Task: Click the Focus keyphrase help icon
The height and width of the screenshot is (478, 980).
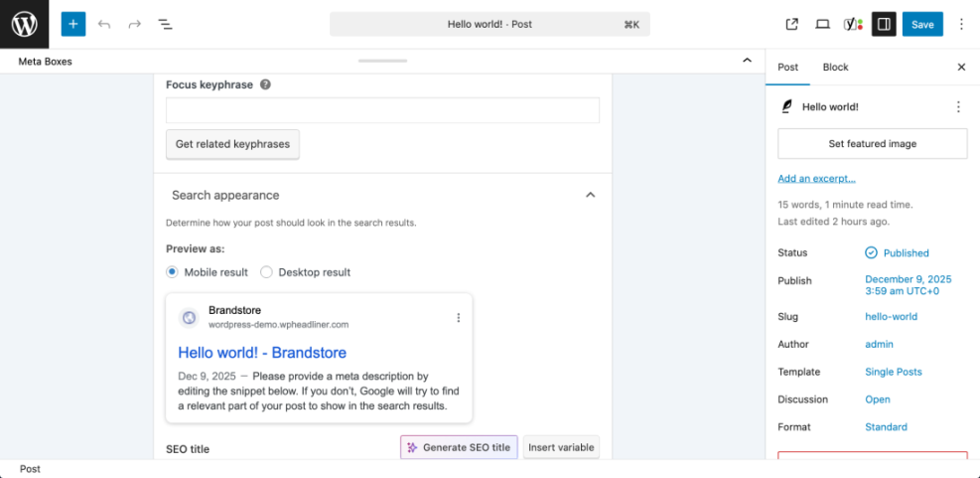Action: tap(265, 84)
